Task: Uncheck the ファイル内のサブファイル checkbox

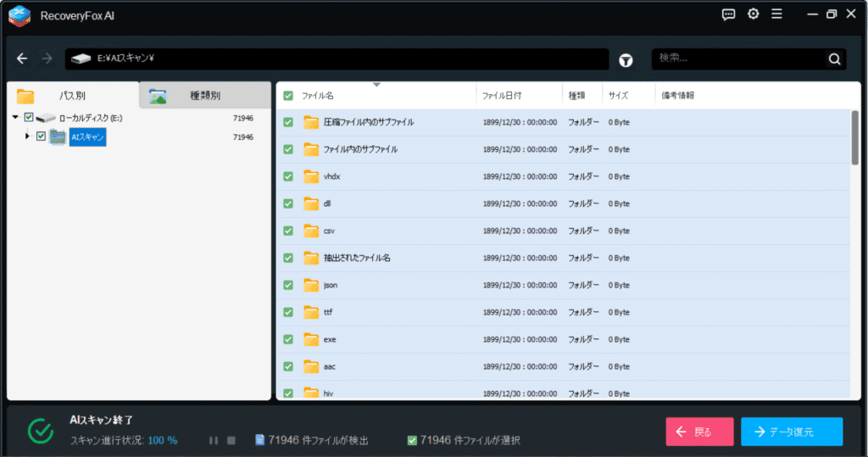Action: tap(288, 149)
